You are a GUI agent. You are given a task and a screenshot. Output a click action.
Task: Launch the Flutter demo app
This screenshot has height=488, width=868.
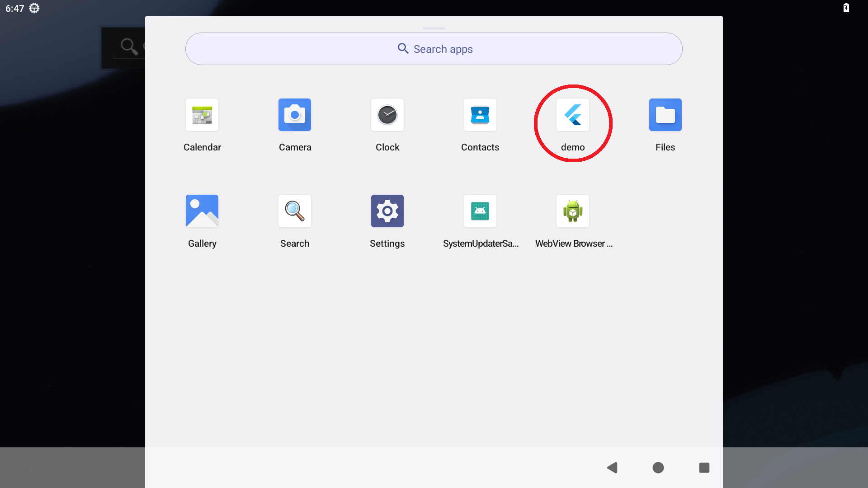tap(573, 115)
